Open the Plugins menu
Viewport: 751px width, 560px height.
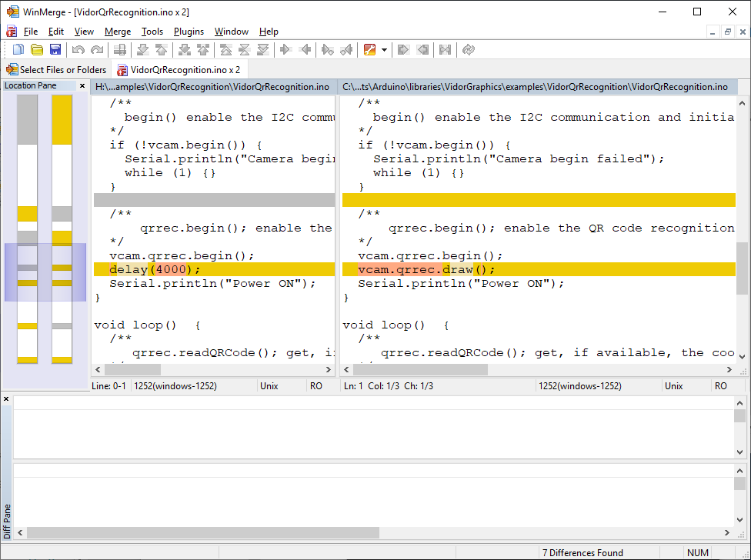coord(189,32)
